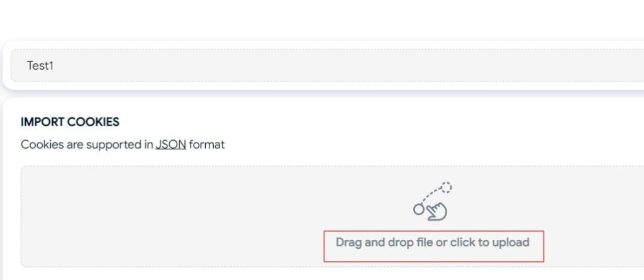Click the dotted arc in the upload icon
The image size is (644, 280).
click(430, 193)
